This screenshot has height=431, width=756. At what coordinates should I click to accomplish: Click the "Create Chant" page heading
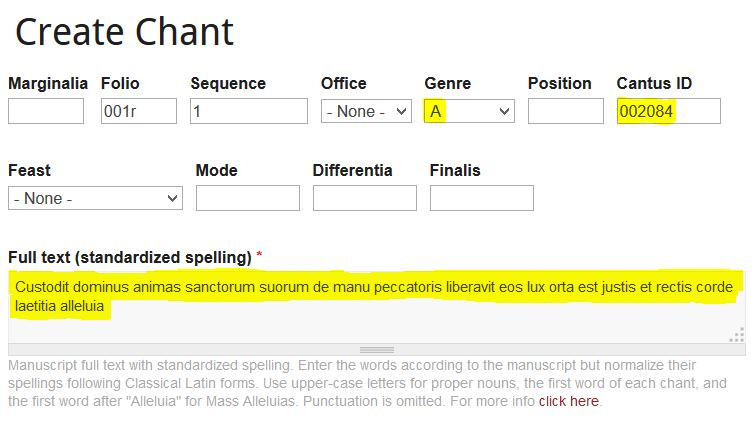pos(124,33)
